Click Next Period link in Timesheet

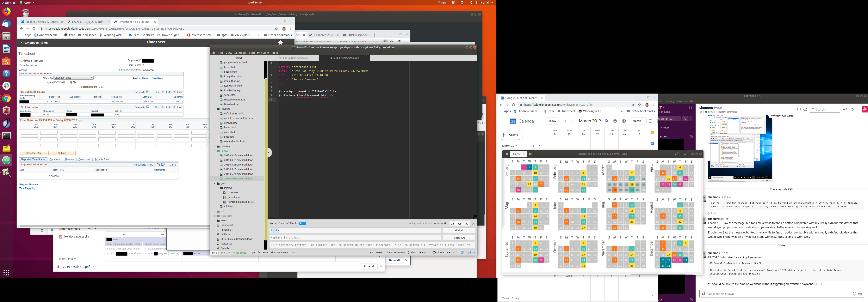click(158, 78)
